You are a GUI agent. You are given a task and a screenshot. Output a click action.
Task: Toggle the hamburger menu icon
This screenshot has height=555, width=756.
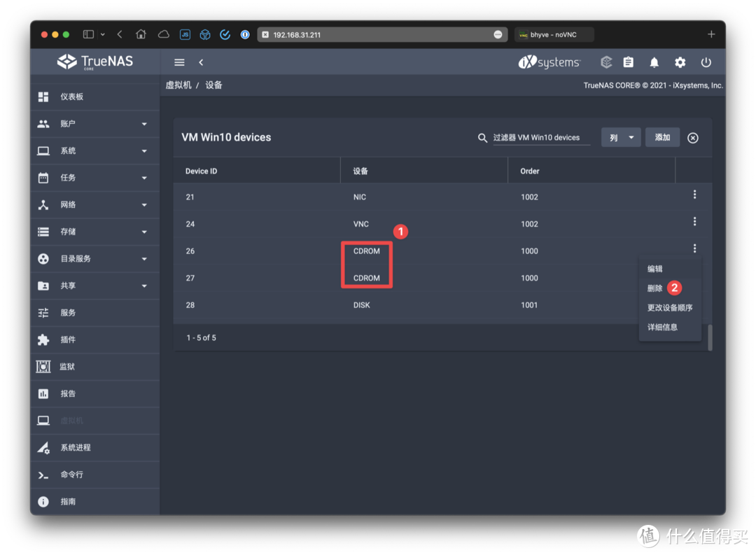click(x=179, y=62)
